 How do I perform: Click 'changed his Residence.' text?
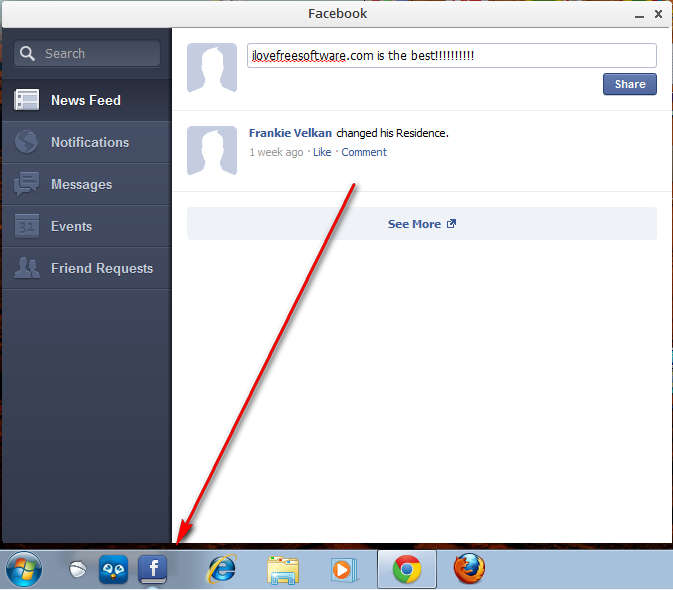click(392, 133)
